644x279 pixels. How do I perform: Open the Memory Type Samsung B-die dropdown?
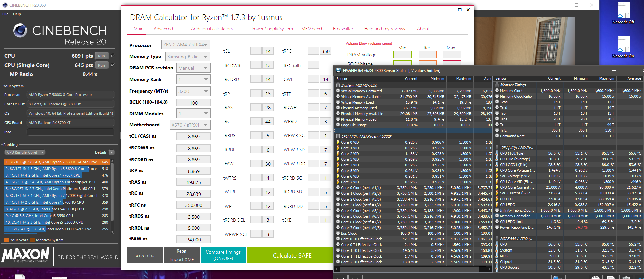coord(188,57)
